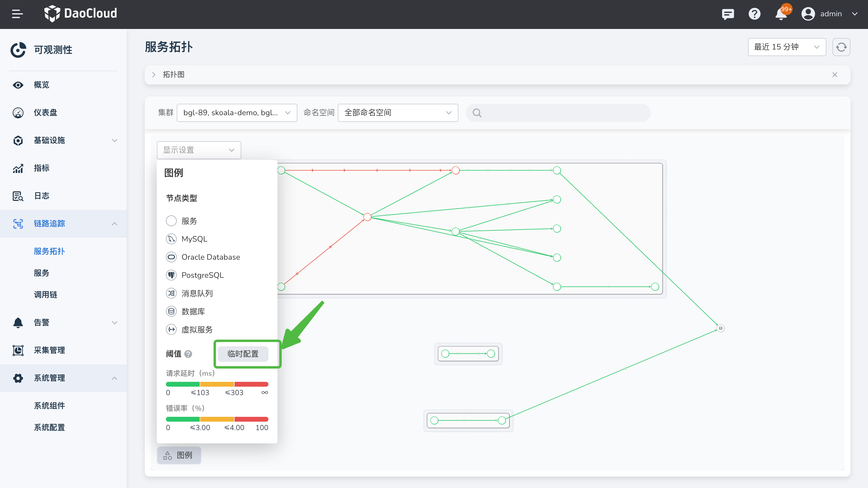This screenshot has height=488, width=868.
Task: Click the red service node at top
Action: (x=456, y=170)
